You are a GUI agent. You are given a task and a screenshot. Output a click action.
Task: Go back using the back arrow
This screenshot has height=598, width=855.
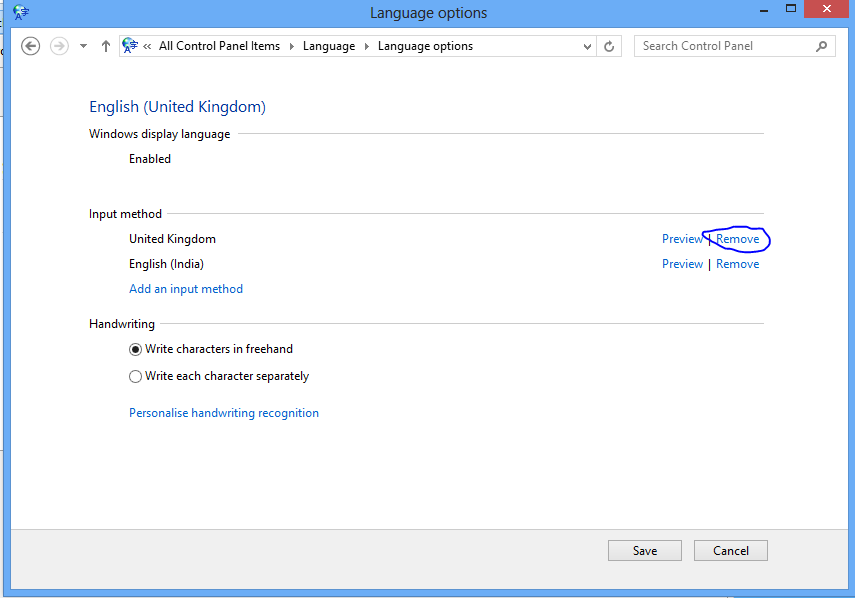31,46
